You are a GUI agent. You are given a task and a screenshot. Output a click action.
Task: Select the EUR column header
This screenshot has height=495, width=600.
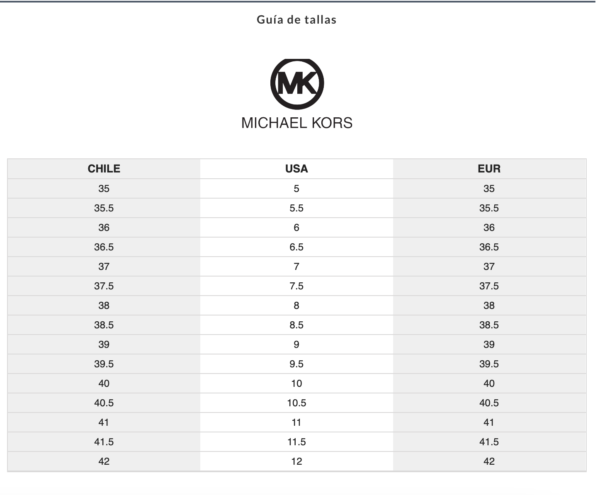[x=489, y=169]
